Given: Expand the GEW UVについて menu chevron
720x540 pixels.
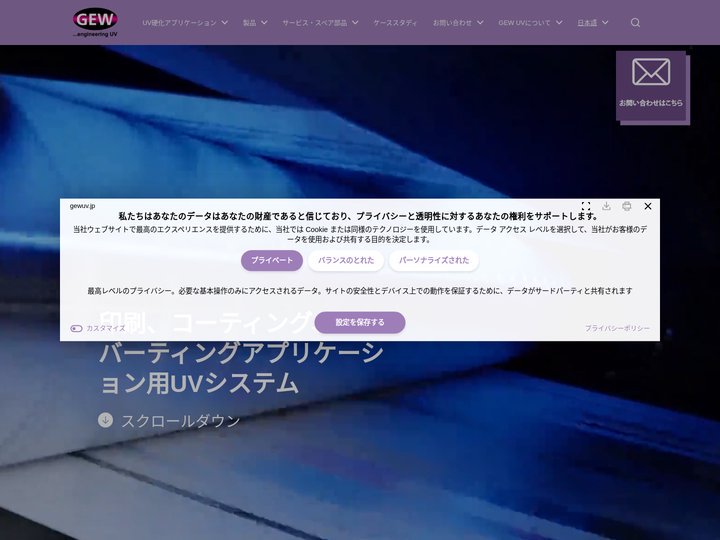Looking at the screenshot, I should point(559,22).
